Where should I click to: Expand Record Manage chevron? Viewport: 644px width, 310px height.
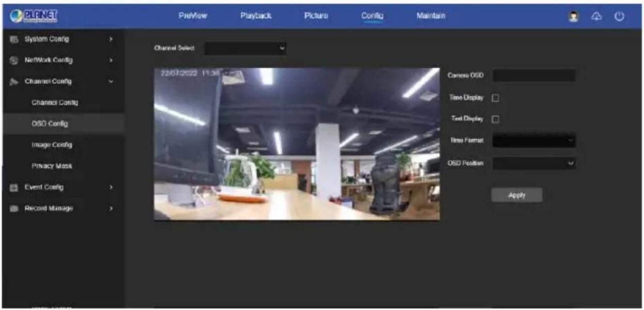coord(111,209)
